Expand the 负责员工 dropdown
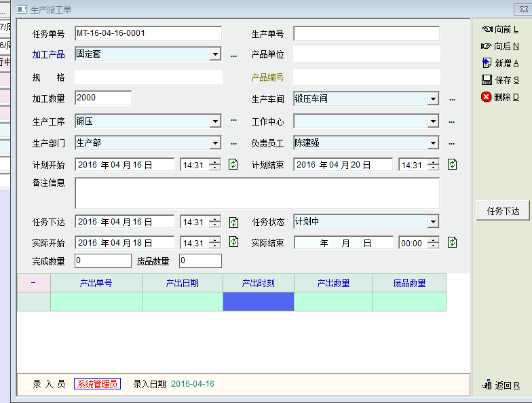The width and height of the screenshot is (532, 403). 433,143
